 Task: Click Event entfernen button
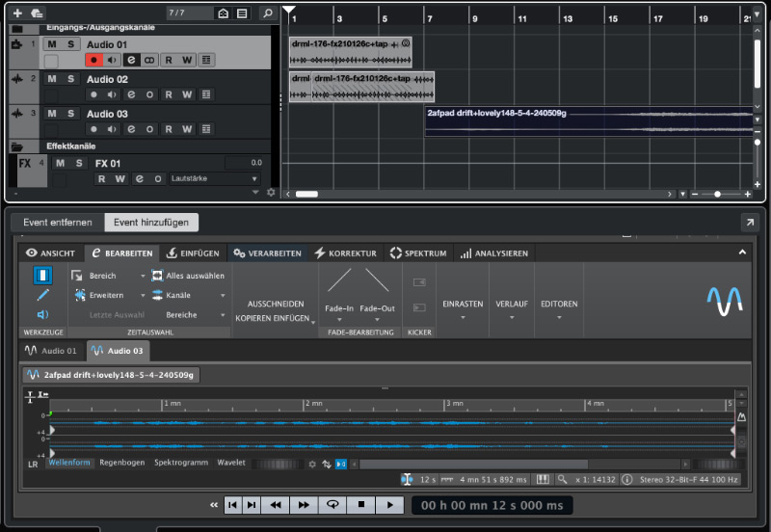point(58,223)
